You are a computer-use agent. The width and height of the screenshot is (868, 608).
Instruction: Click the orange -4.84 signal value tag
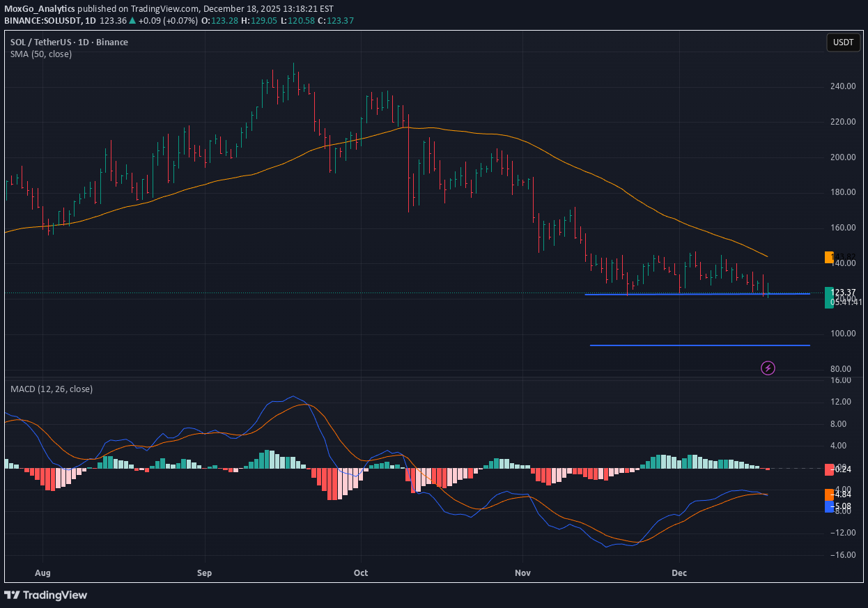[842, 494]
